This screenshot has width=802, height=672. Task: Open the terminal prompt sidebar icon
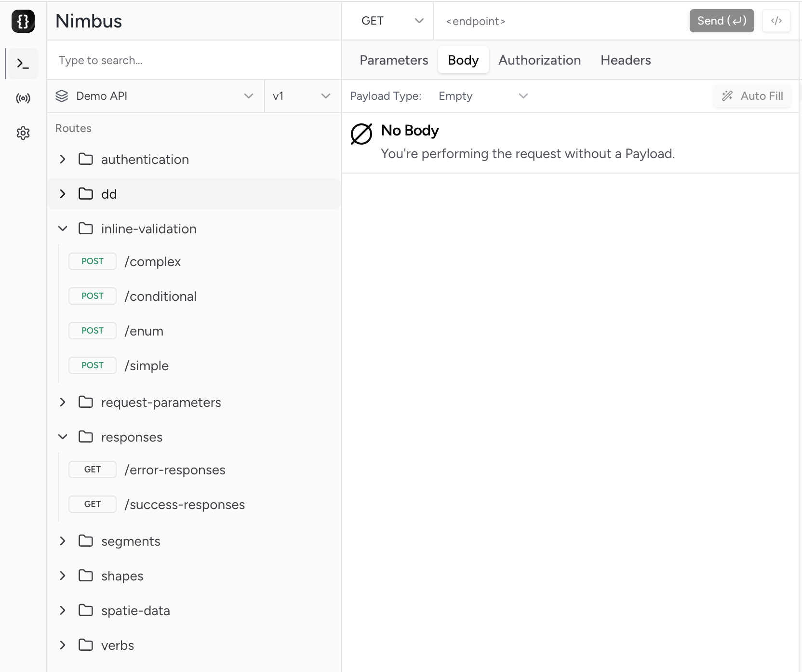click(23, 64)
